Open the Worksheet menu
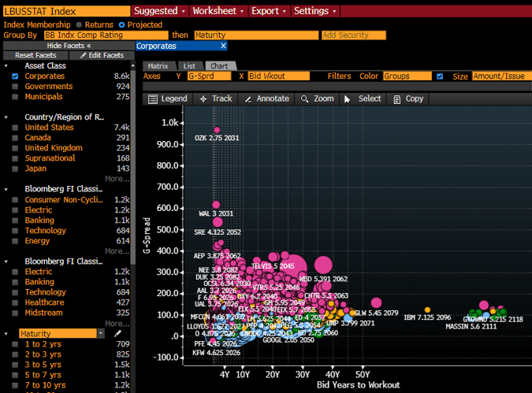The height and width of the screenshot is (393, 532). [218, 11]
